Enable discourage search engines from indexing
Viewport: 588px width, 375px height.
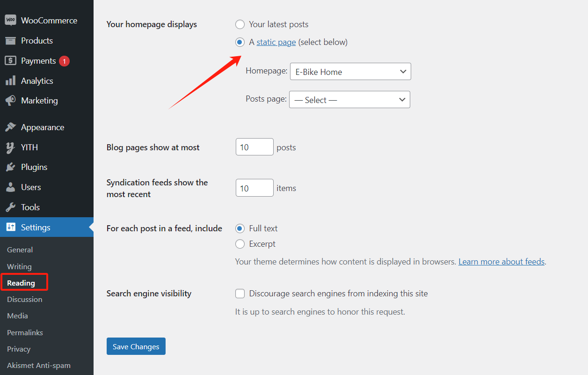(x=240, y=294)
